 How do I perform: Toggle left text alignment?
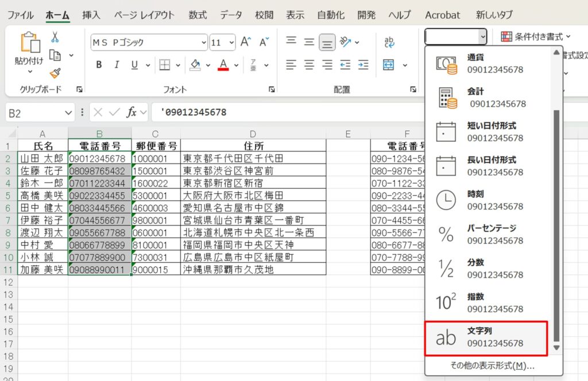291,65
